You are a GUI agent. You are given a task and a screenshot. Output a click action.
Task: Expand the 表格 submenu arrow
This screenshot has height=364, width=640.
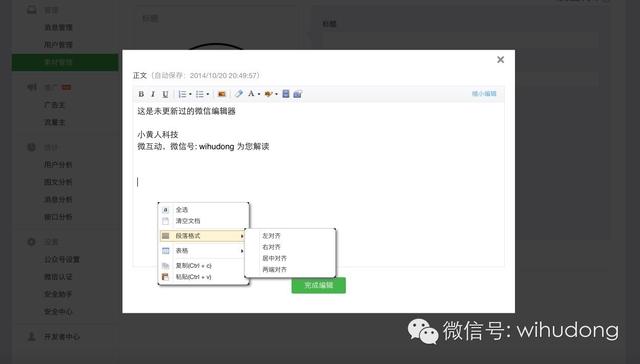coord(242,251)
